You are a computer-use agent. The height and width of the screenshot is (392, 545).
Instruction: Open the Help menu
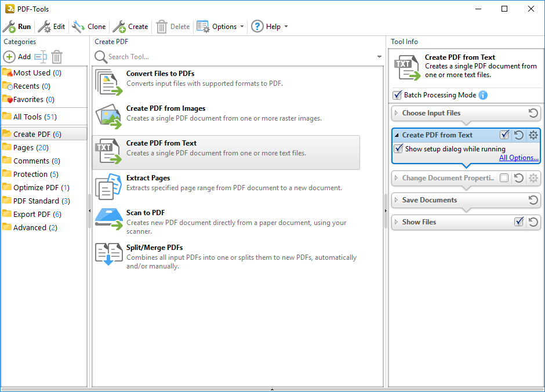click(x=269, y=27)
